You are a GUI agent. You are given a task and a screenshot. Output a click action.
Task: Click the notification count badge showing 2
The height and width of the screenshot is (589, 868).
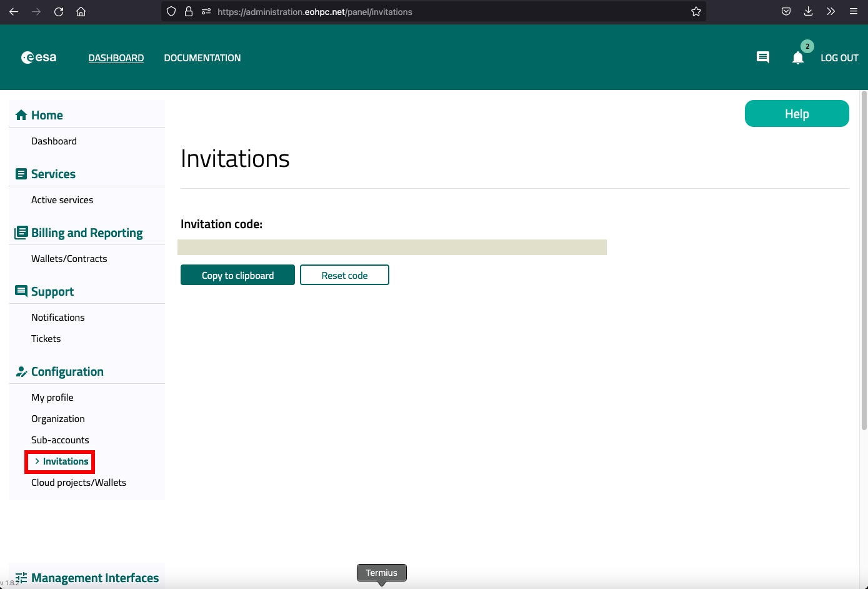coord(807,46)
